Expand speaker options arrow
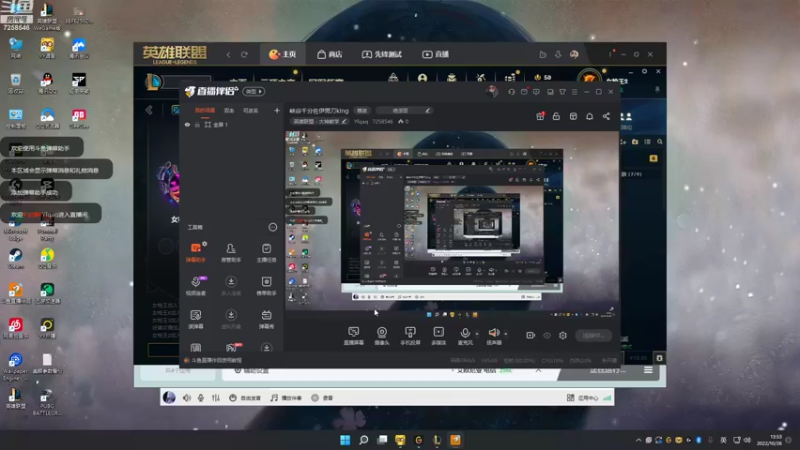800x450 pixels. coord(506,334)
